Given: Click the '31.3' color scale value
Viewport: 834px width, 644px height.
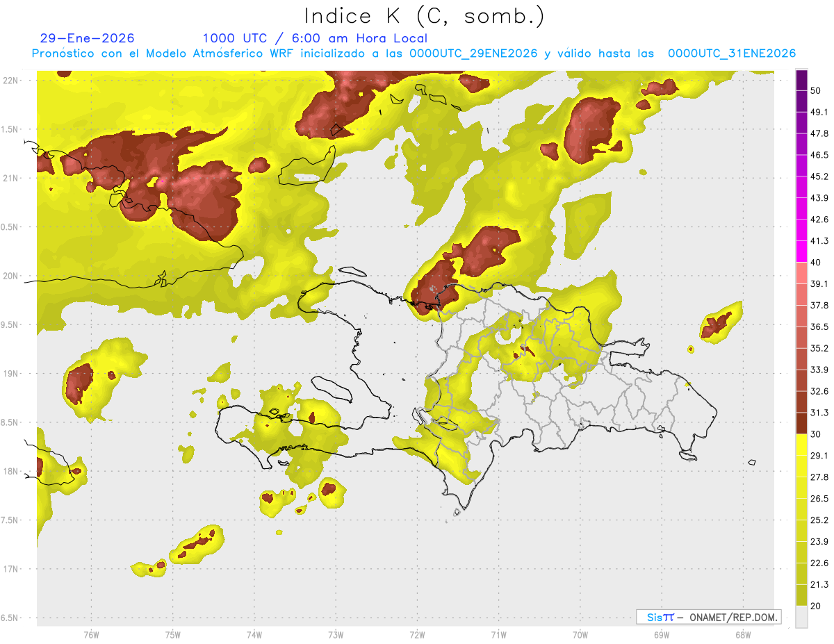Looking at the screenshot, I should click(x=819, y=413).
